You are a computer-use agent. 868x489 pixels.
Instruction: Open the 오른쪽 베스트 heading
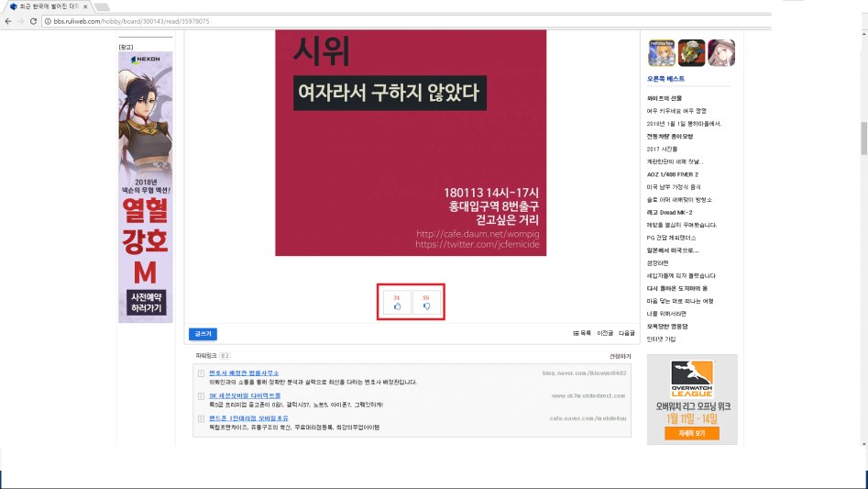click(x=665, y=79)
